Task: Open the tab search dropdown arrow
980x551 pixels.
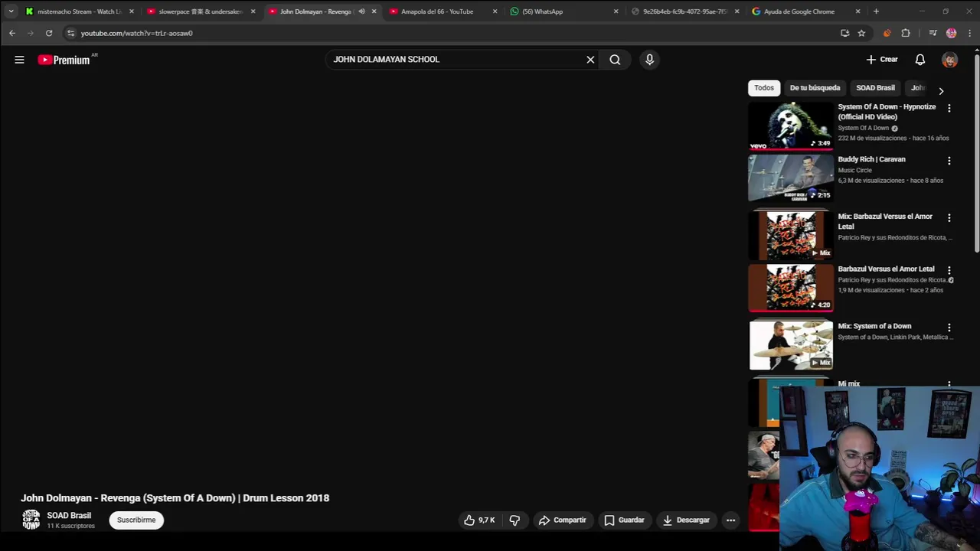Action: tap(11, 11)
